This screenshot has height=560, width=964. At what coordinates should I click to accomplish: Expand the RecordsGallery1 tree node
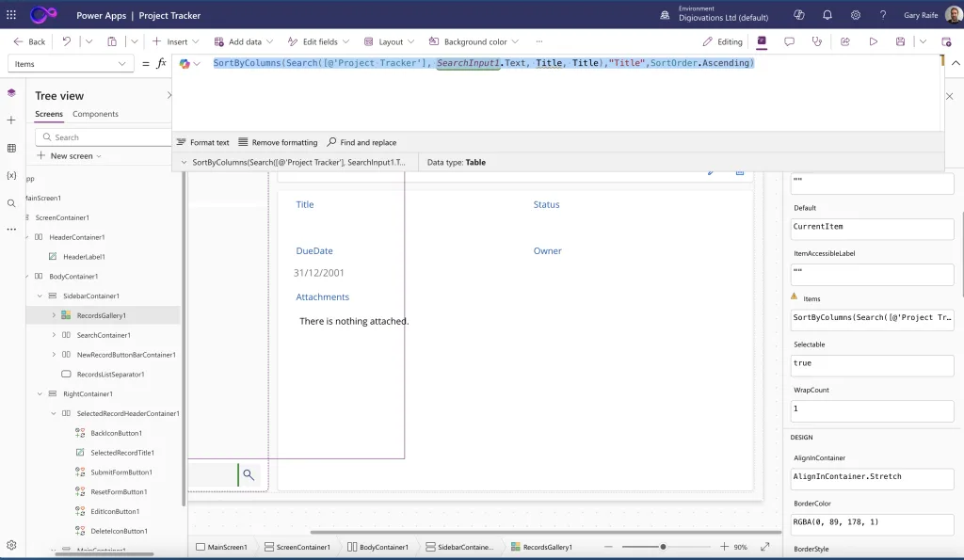(54, 315)
